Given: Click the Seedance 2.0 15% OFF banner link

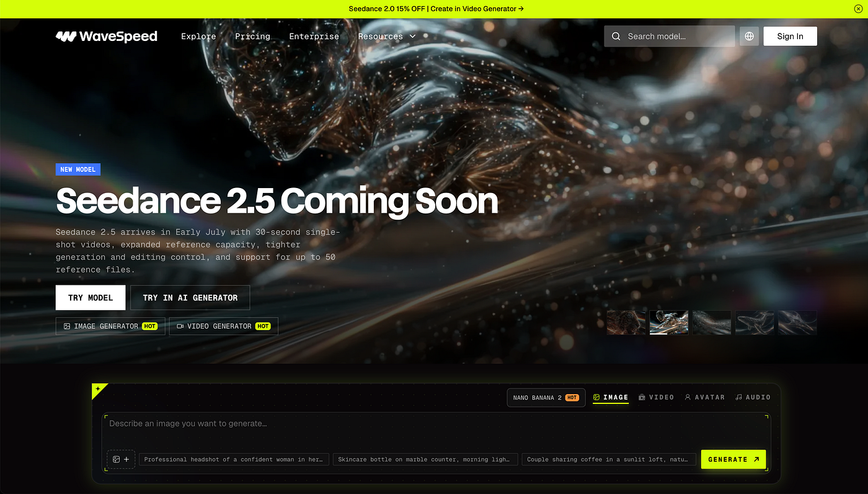Looking at the screenshot, I should [436, 9].
